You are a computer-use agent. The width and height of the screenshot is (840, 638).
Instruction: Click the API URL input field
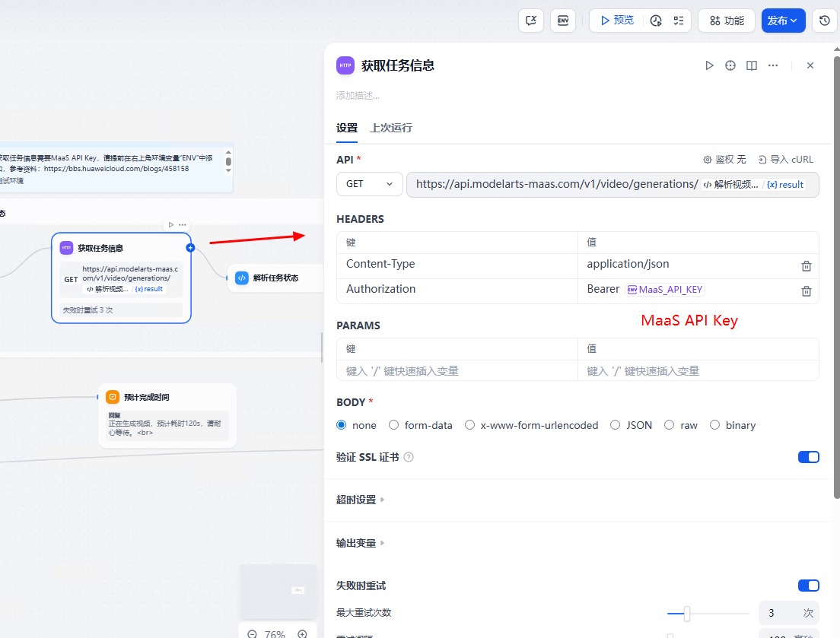(x=612, y=185)
